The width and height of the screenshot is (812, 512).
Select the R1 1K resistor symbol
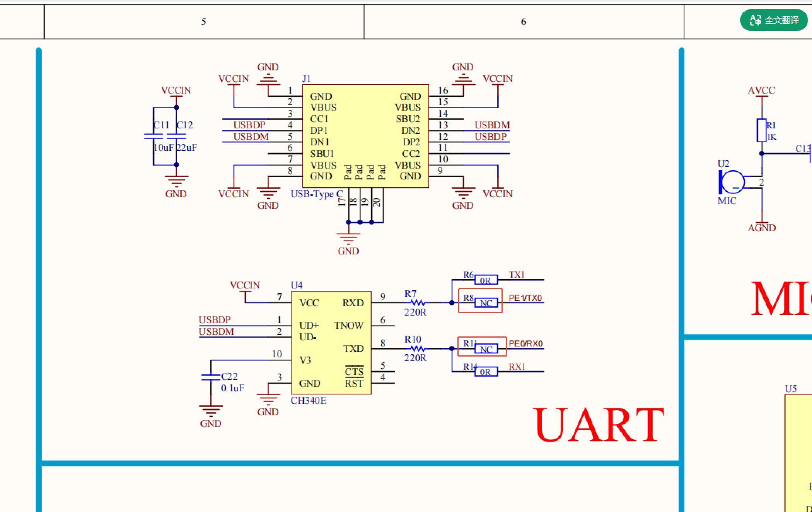coord(761,130)
